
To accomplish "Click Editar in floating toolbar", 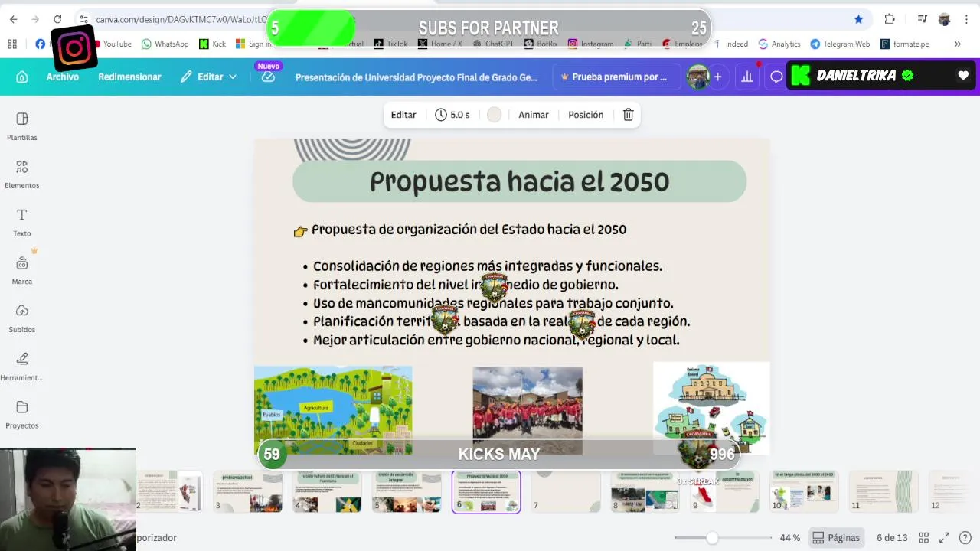I will coord(403,115).
